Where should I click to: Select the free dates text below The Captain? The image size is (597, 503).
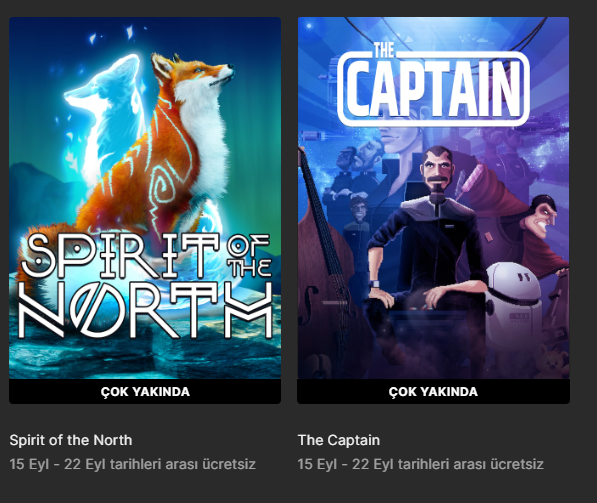coord(420,464)
